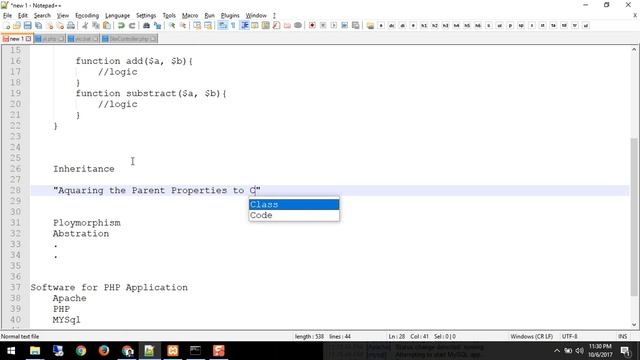
Task: Click the Close All toolbar icon
Action: [x=60, y=26]
